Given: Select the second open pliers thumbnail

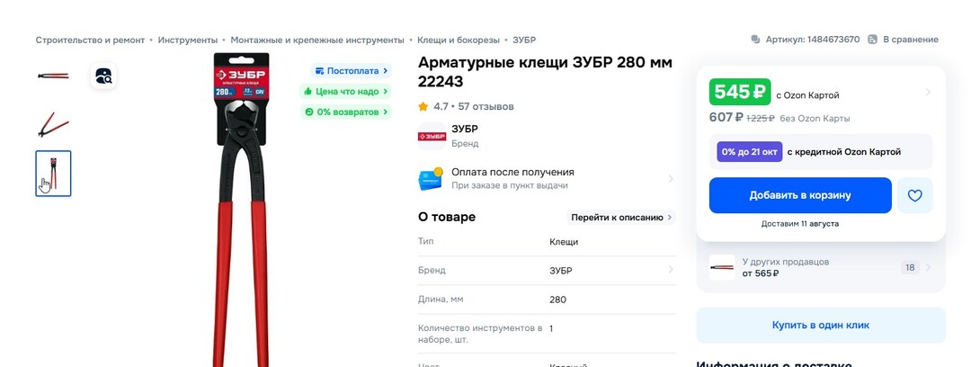Looking at the screenshot, I should click(x=53, y=124).
